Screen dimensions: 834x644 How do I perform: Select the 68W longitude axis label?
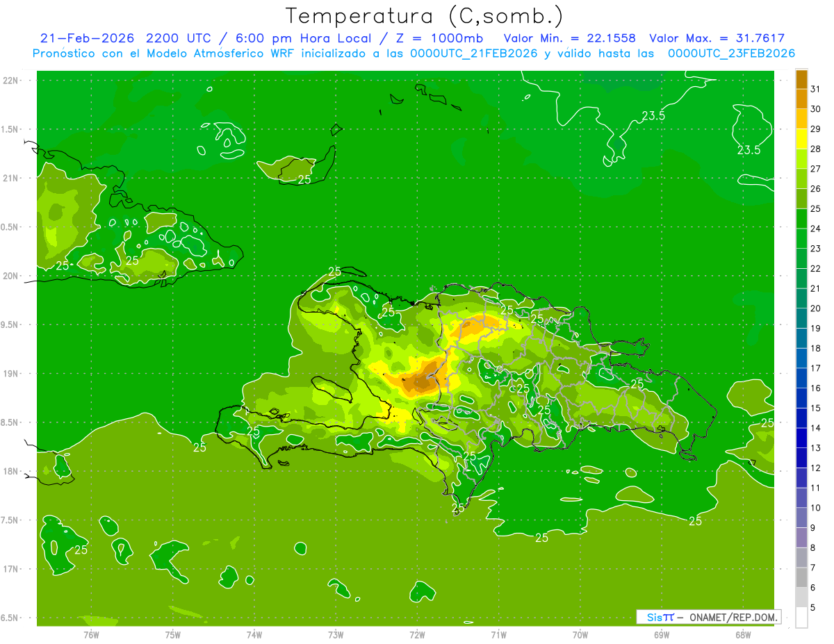[x=743, y=634]
